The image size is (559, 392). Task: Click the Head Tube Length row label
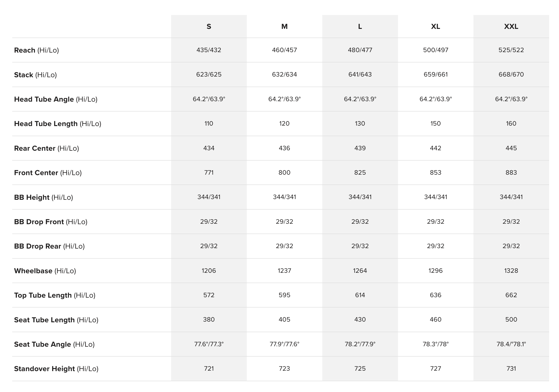tap(57, 123)
